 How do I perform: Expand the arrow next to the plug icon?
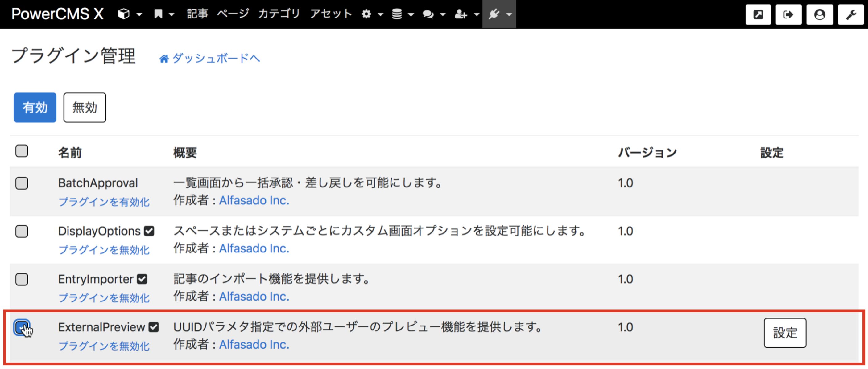tap(509, 14)
